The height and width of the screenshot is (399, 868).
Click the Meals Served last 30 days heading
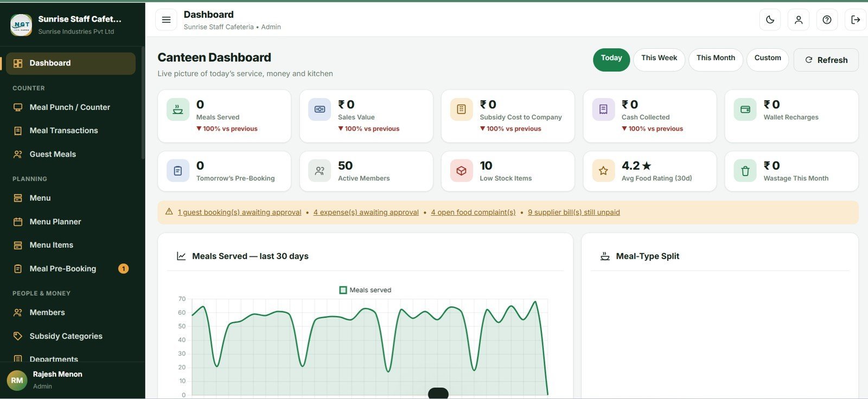250,256
